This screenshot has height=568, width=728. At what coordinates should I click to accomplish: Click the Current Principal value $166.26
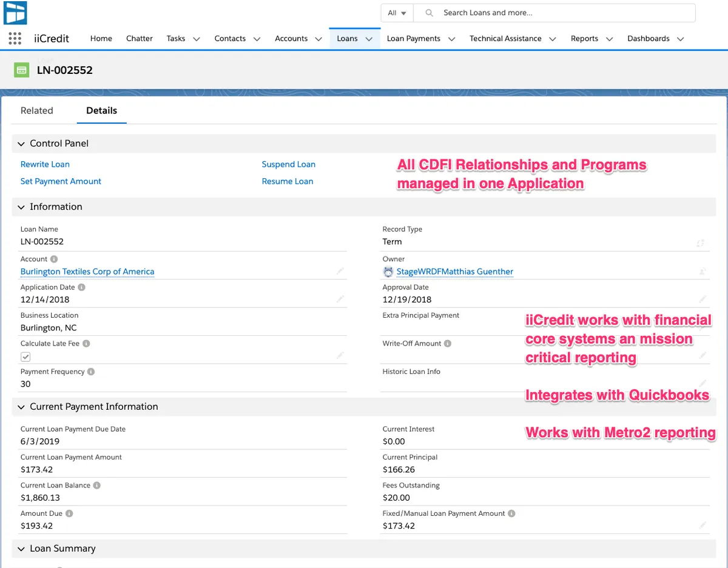(x=399, y=469)
